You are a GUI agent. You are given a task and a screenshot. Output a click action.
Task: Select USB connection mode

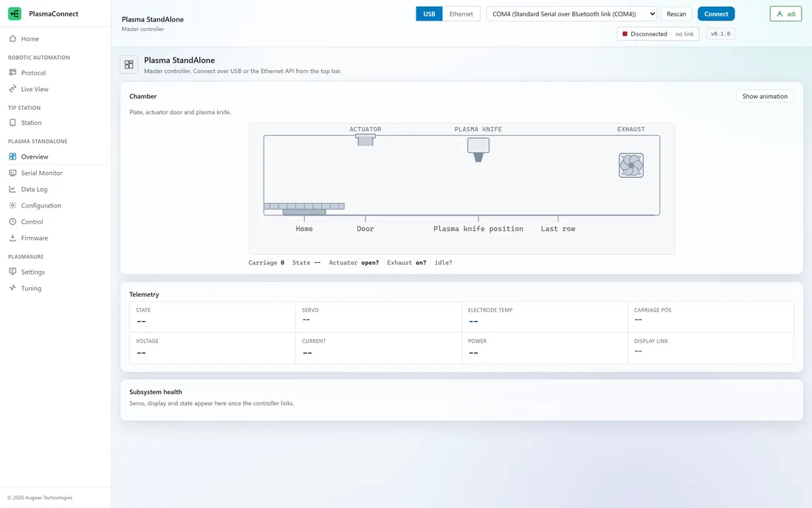430,14
